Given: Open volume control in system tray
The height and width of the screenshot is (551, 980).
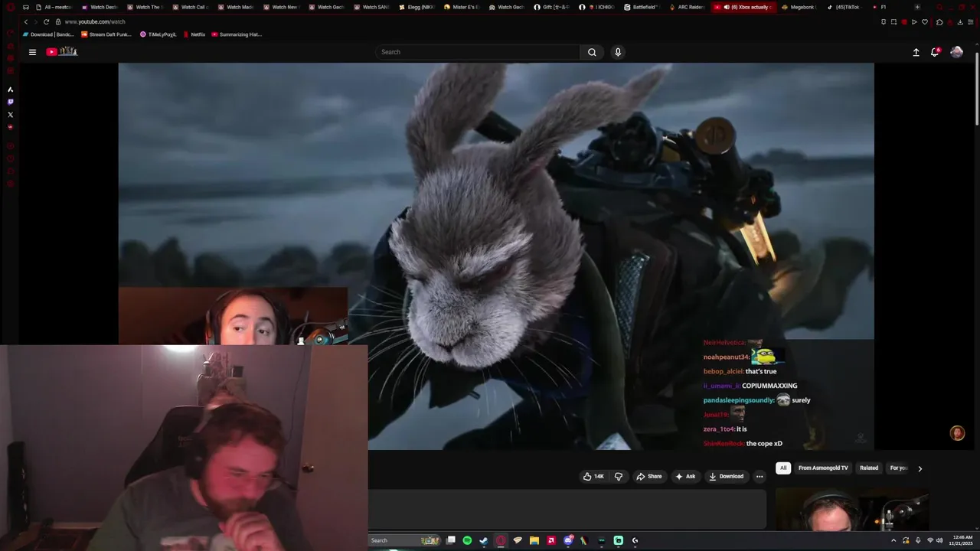Looking at the screenshot, I should click(939, 540).
